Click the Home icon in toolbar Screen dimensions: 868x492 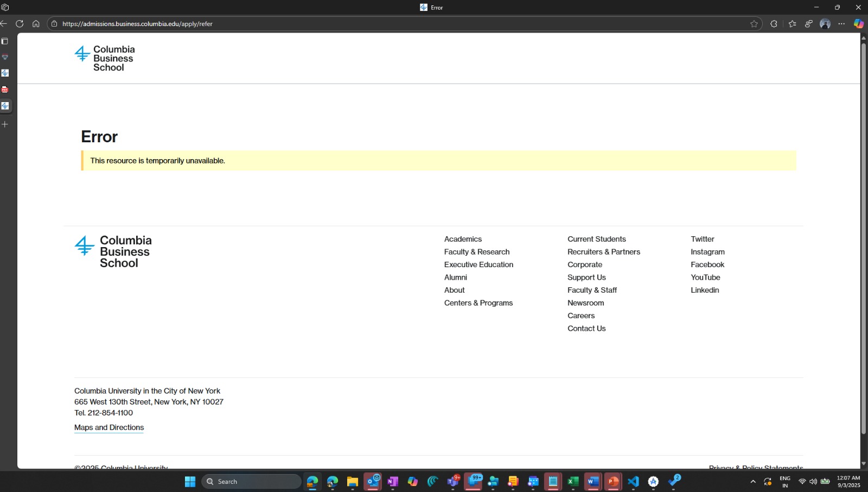click(36, 24)
